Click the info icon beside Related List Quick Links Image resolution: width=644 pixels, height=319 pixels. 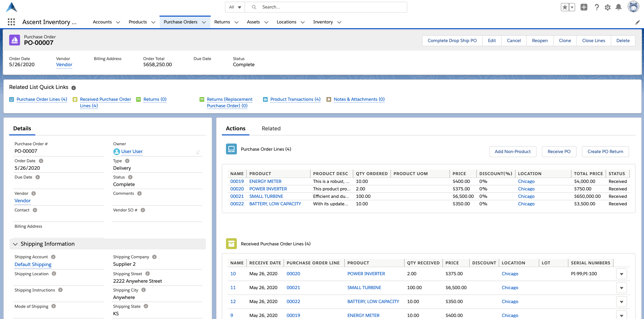click(74, 88)
